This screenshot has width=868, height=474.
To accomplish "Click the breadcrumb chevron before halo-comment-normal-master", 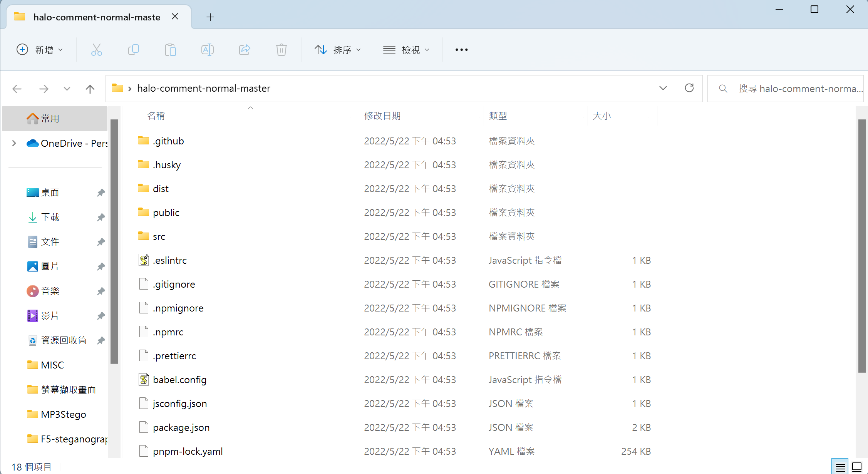I will click(130, 89).
